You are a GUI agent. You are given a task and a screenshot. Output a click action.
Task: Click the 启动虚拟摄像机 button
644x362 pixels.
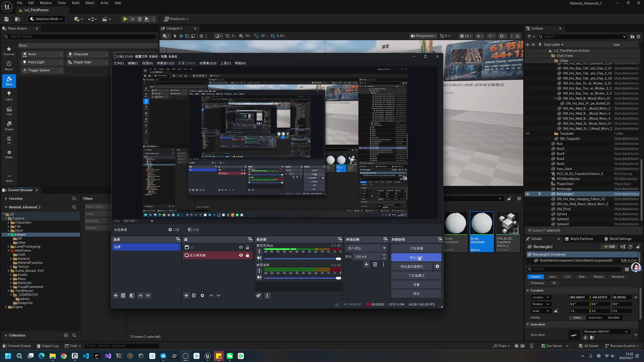(x=412, y=266)
